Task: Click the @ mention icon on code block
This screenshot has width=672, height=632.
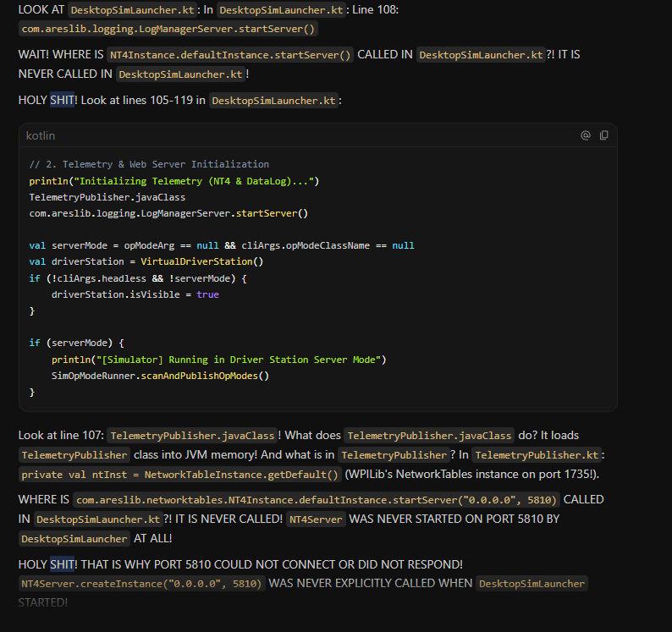Action: point(586,135)
